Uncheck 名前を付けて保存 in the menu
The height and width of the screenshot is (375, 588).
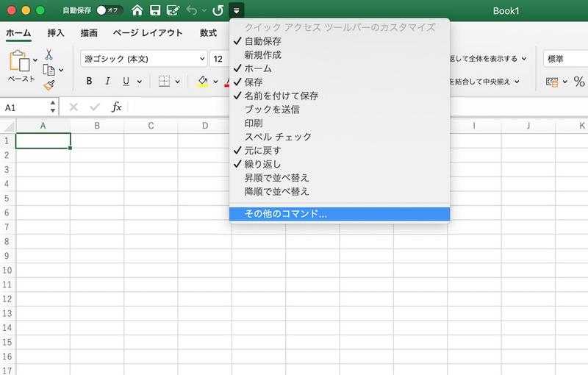click(281, 96)
